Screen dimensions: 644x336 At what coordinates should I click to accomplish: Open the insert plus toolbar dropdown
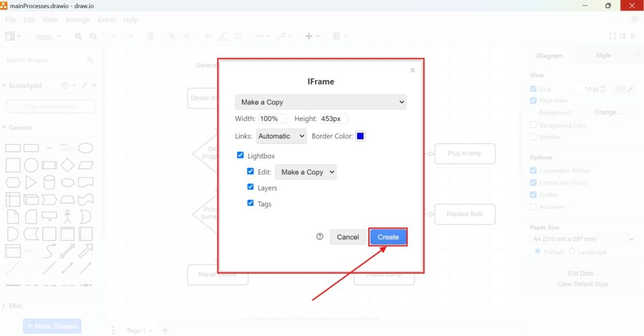coord(312,36)
